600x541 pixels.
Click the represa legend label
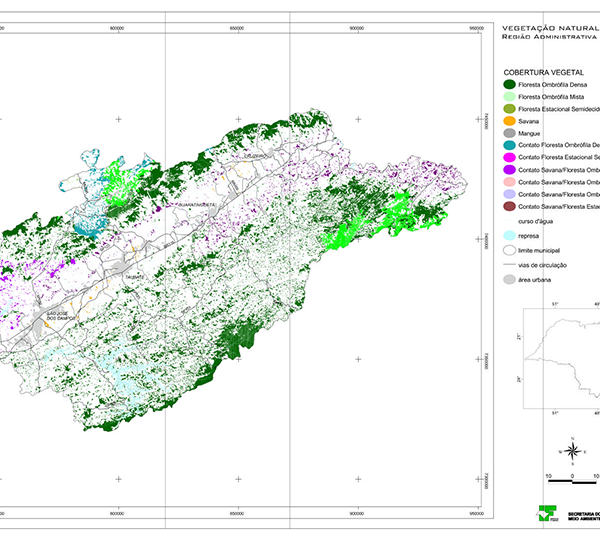528,236
